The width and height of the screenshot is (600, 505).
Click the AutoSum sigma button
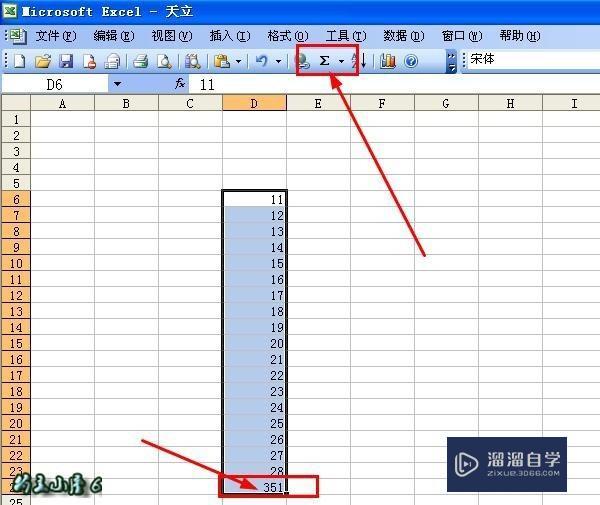324,60
